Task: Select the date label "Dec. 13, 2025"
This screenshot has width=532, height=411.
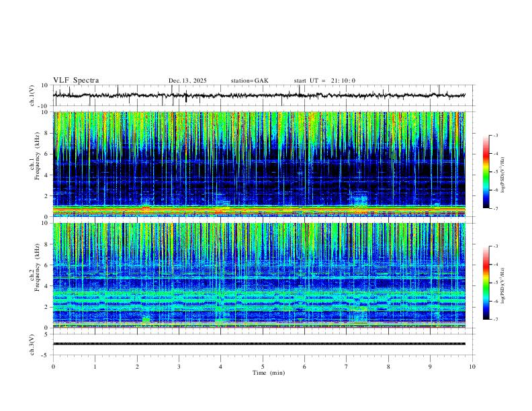Action: (x=187, y=81)
